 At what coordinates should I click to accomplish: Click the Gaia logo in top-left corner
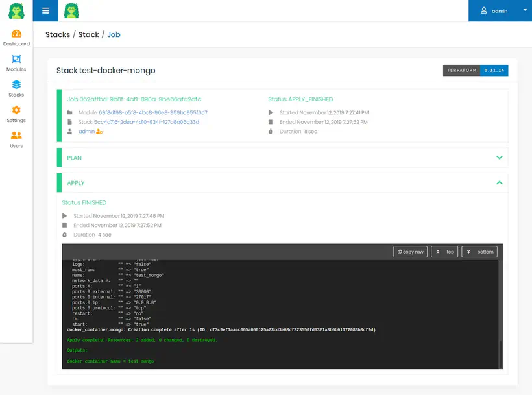tap(16, 10)
